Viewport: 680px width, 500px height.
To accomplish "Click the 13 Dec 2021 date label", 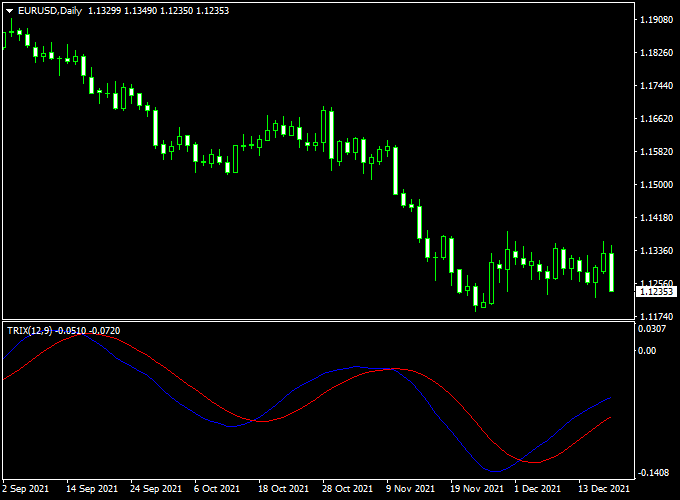I will (x=604, y=489).
